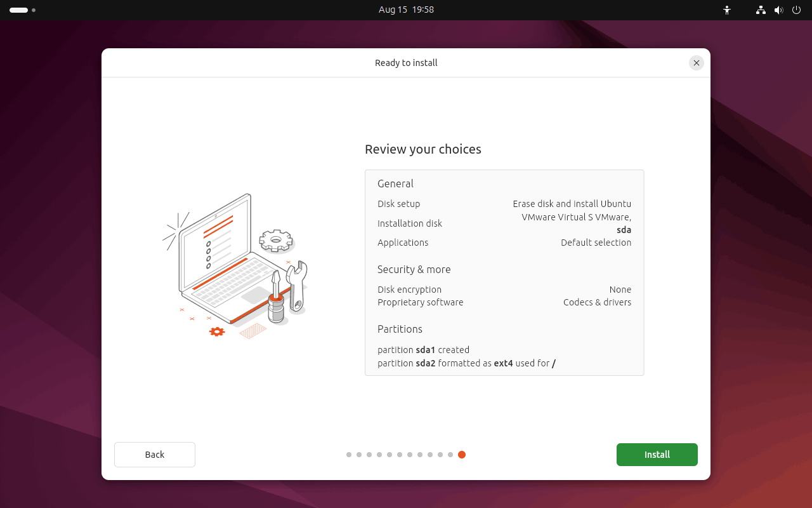Click the first gray page indicator dot
The height and width of the screenshot is (508, 812).
[349, 455]
